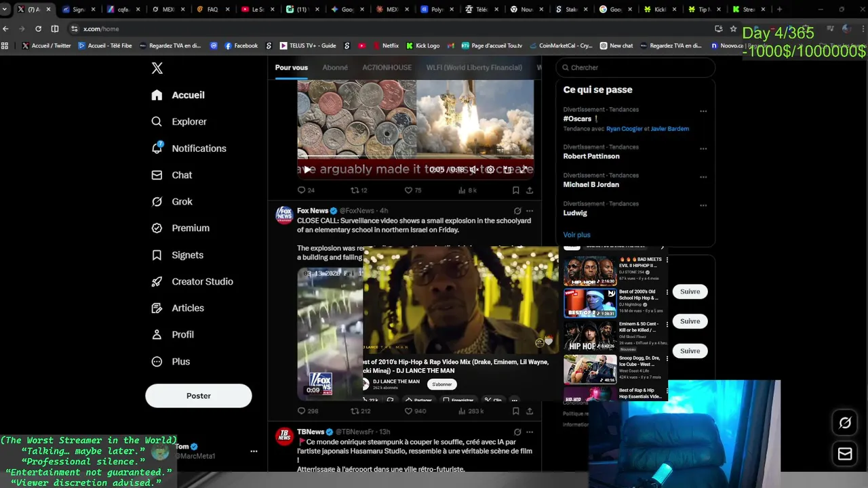Open video settings gear on rocket video

click(x=490, y=169)
